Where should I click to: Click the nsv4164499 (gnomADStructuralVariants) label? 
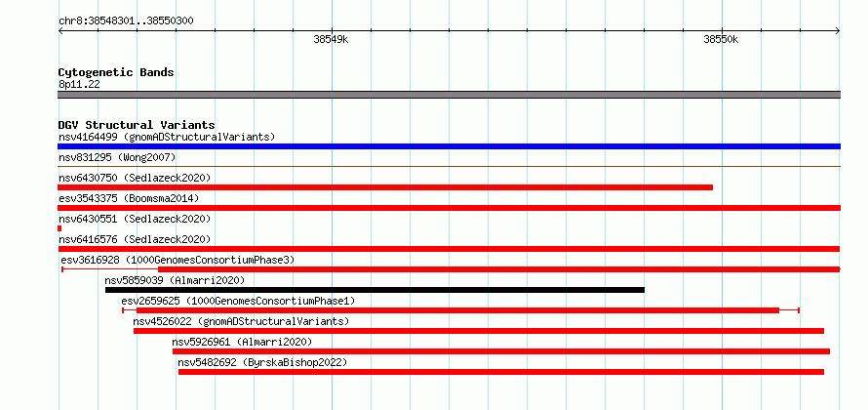(x=167, y=137)
